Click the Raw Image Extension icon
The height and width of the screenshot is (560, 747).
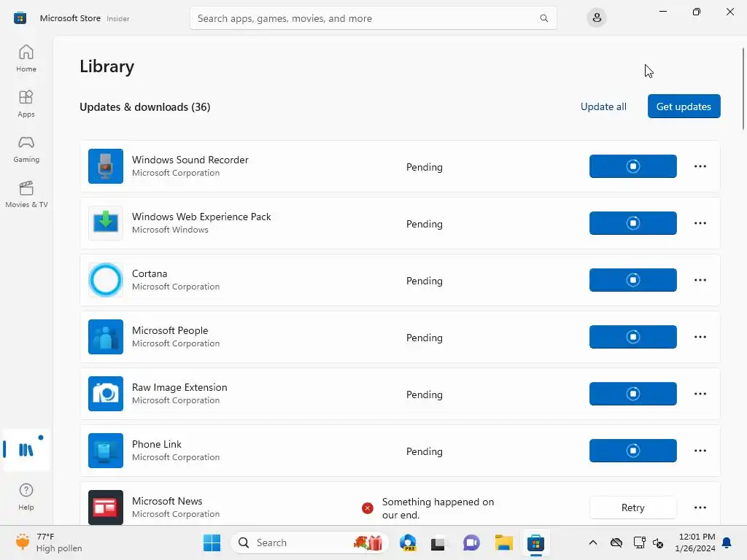click(106, 394)
